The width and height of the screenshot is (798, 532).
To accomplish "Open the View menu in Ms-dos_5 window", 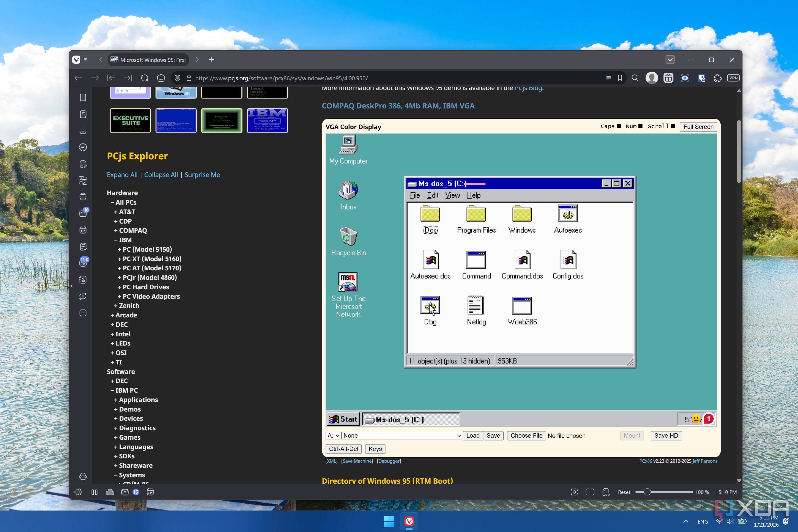I will [452, 195].
